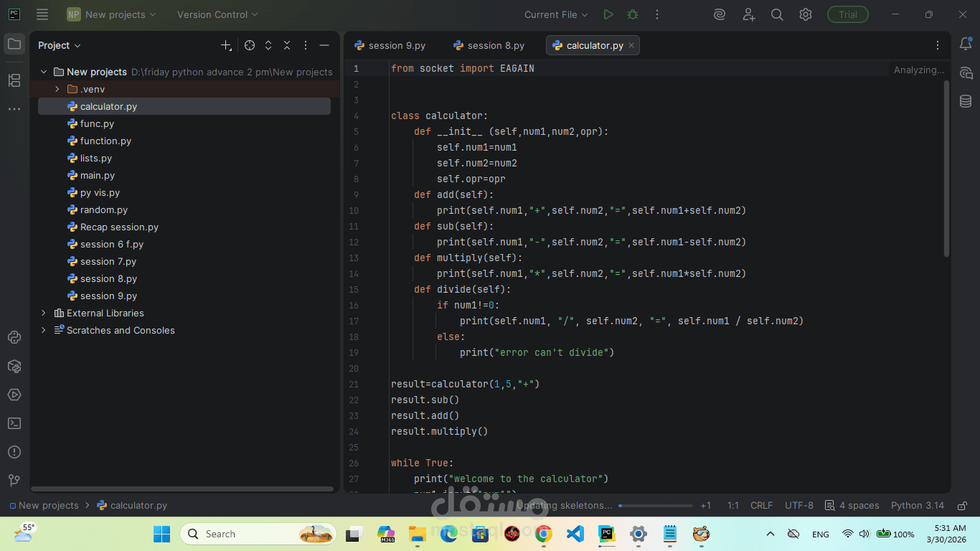Open the Version Control dropdown
The height and width of the screenshot is (551, 980).
(217, 14)
